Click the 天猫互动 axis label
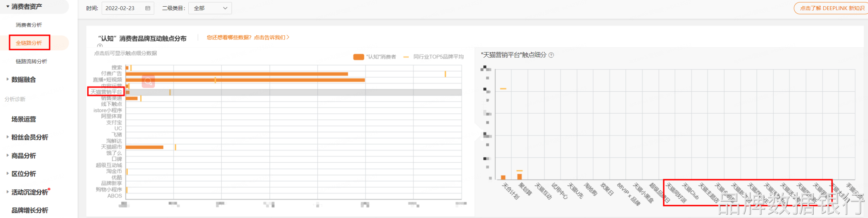Viewport: 868px width, 218px height. [543, 191]
